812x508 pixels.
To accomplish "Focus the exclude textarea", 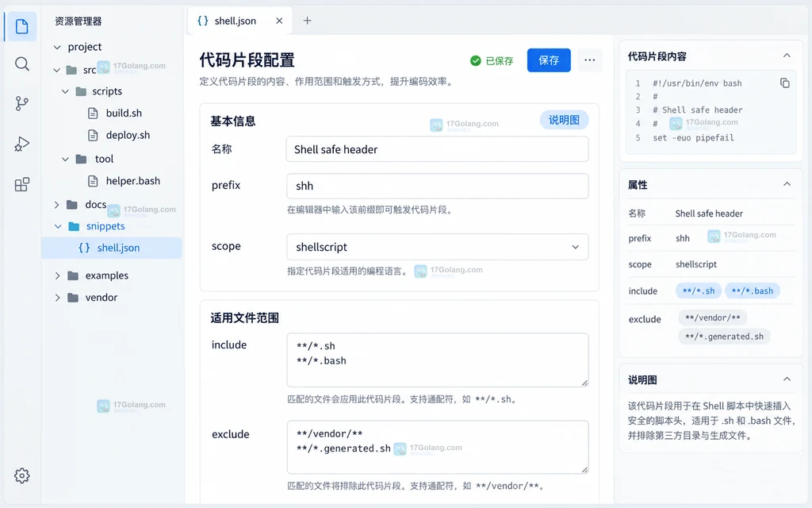I will click(437, 447).
